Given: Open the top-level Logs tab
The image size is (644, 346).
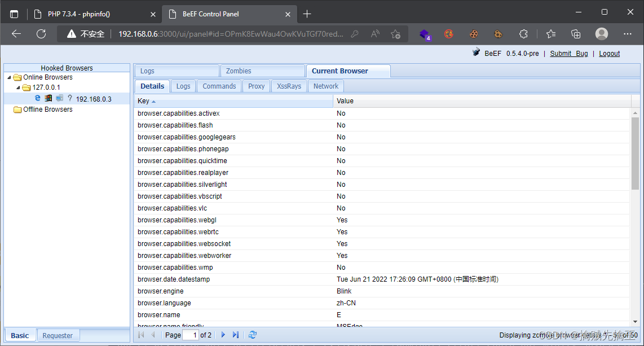Looking at the screenshot, I should coord(177,71).
